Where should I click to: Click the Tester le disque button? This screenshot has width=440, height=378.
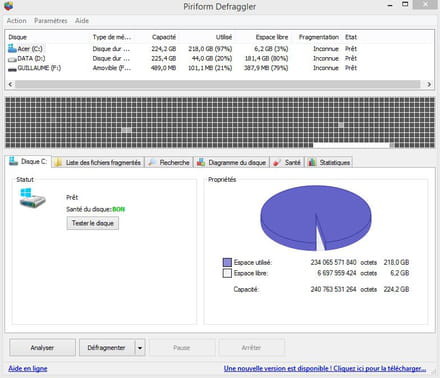[93, 223]
